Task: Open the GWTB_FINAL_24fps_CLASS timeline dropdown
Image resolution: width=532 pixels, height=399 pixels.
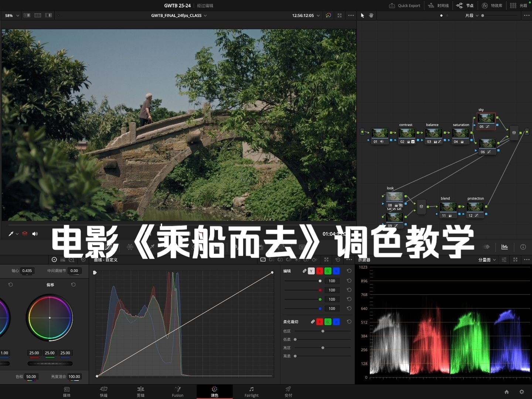Action: (x=179, y=16)
